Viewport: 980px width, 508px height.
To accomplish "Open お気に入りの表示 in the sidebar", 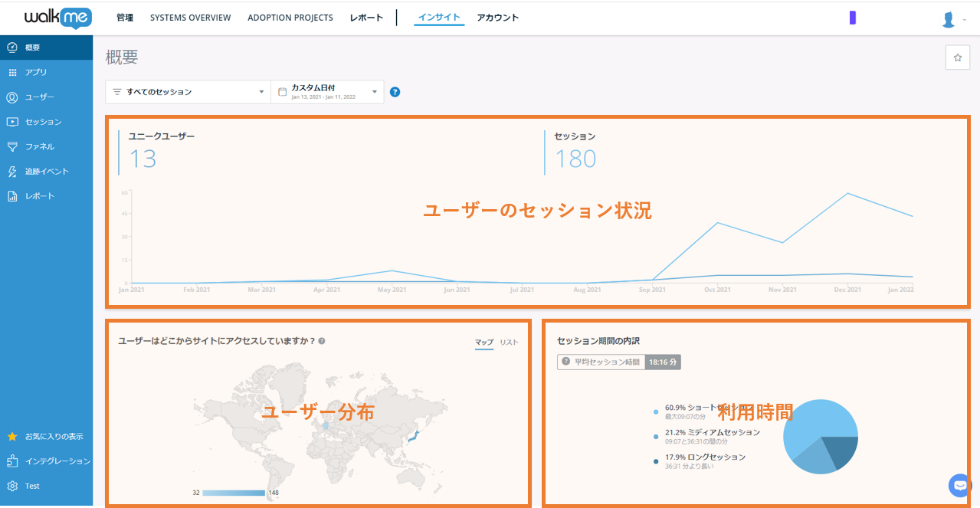I will coord(53,437).
